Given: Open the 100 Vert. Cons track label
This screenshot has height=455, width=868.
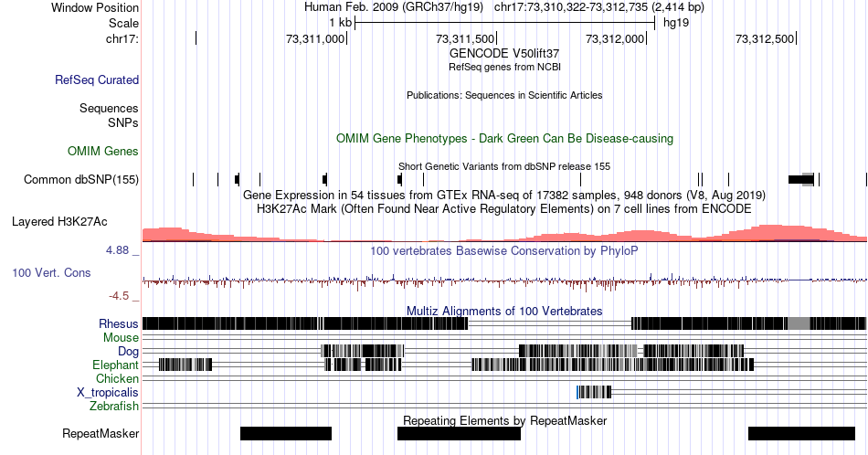Looking at the screenshot, I should (51, 272).
